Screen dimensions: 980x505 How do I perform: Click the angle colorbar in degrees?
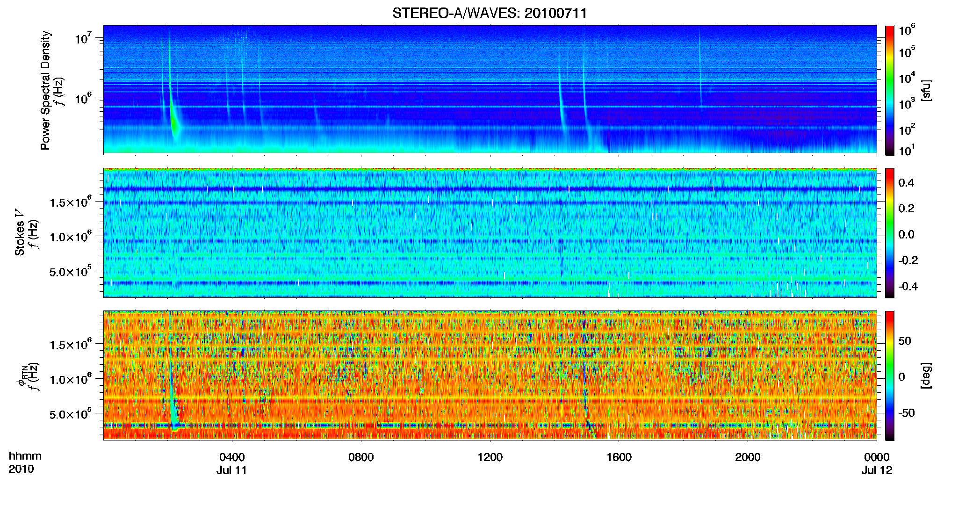point(890,375)
